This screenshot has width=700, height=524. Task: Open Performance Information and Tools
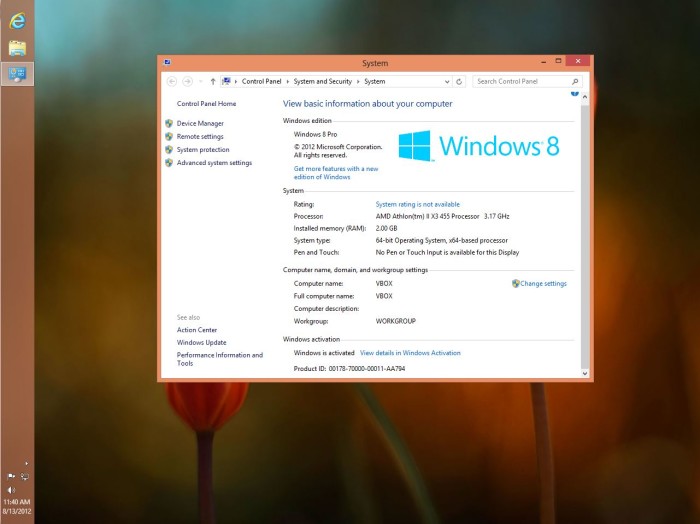click(x=220, y=359)
